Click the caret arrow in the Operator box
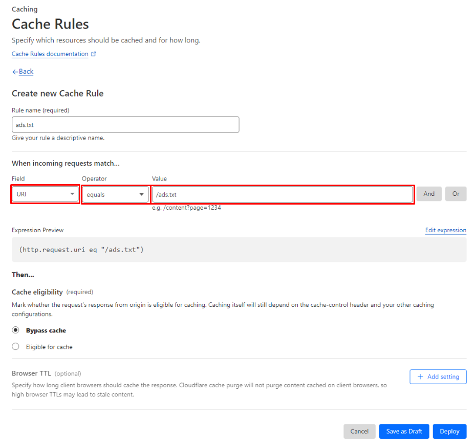The width and height of the screenshot is (476, 448). 141,195
